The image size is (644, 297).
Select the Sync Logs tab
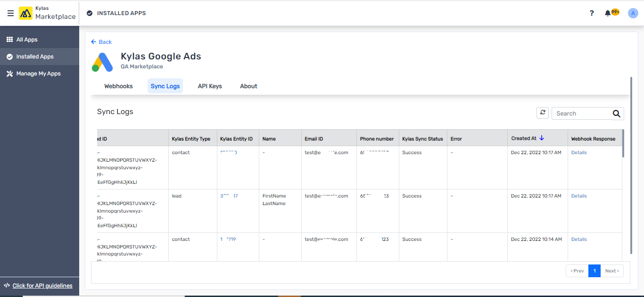[165, 86]
